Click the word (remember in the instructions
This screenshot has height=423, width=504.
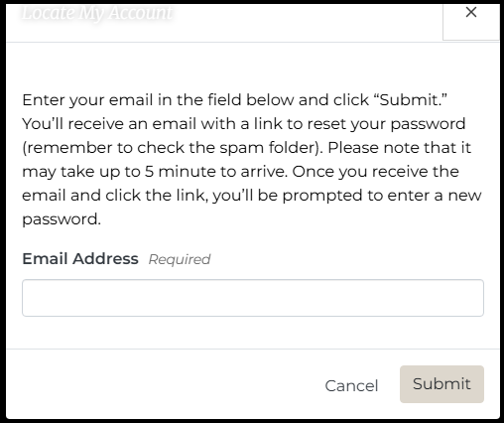[x=67, y=148]
